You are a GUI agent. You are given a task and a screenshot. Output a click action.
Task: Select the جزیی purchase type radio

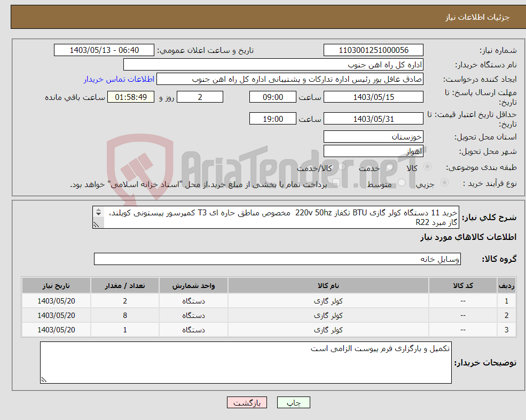pyautogui.click(x=444, y=182)
